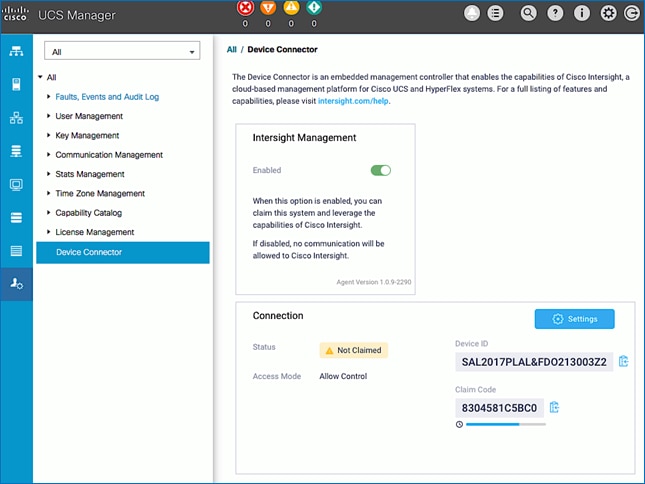The height and width of the screenshot is (484, 645).
Task: Toggle Intersight Management Enabled switch
Action: pos(381,170)
